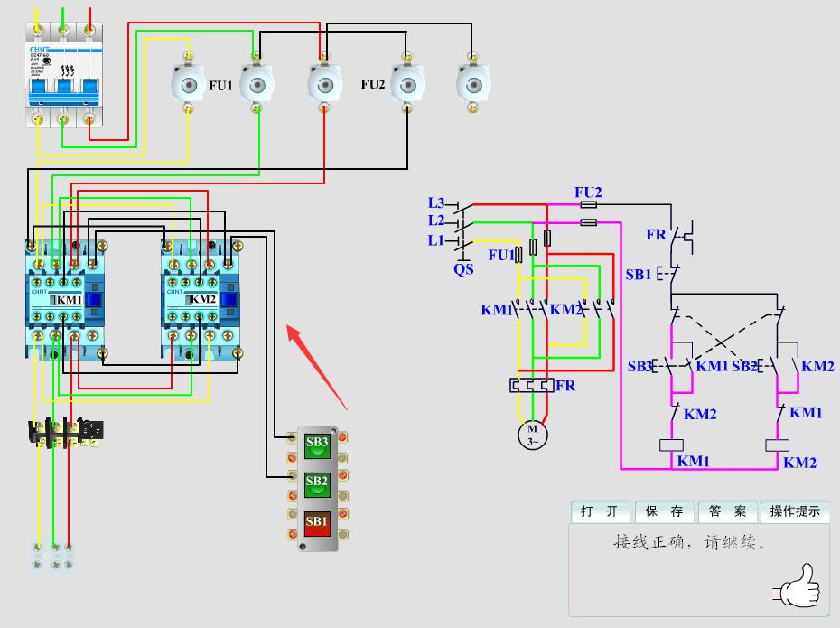Click the QS switch symbol in schematic

tap(463, 236)
